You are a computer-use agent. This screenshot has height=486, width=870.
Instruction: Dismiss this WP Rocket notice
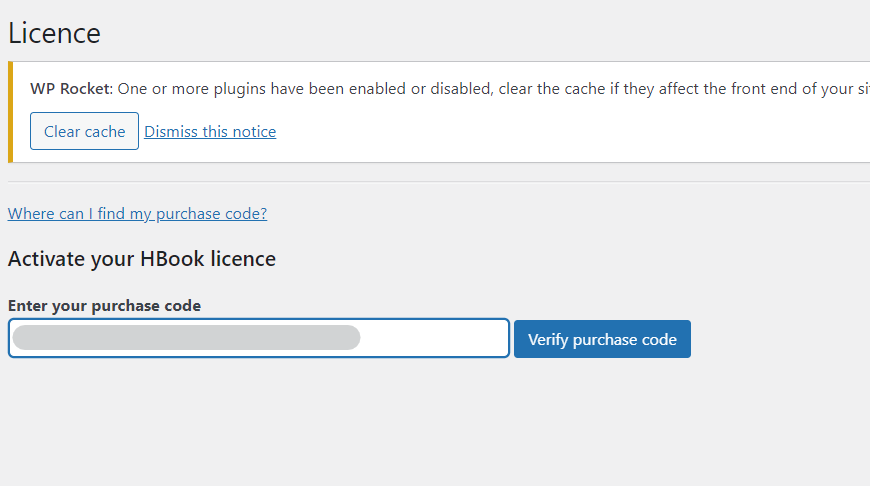(x=210, y=132)
